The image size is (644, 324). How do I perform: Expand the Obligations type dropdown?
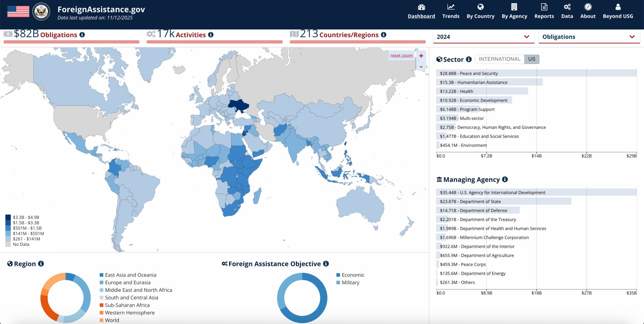pos(589,37)
